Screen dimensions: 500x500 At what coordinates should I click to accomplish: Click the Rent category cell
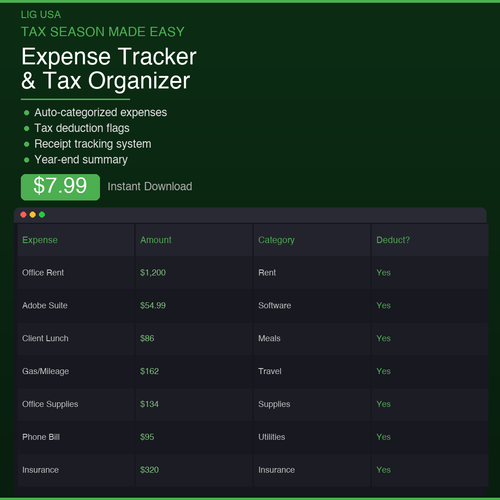click(312, 273)
